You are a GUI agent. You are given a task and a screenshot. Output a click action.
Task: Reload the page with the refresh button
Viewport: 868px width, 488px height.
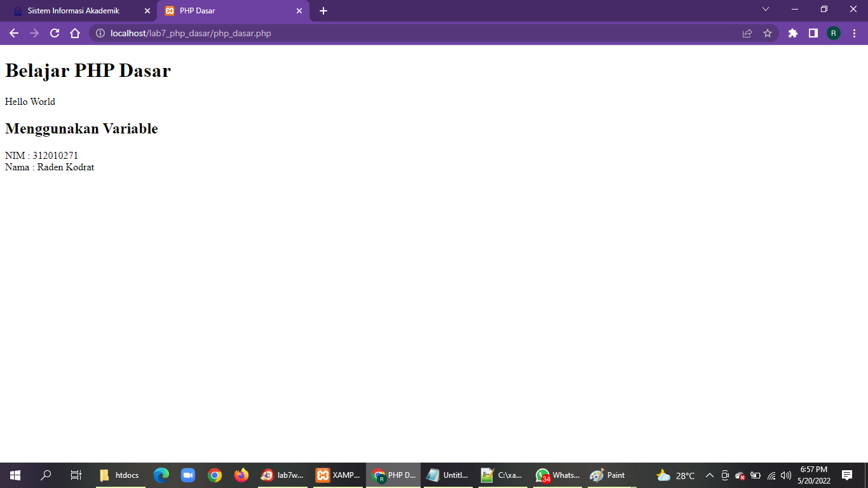[x=54, y=33]
